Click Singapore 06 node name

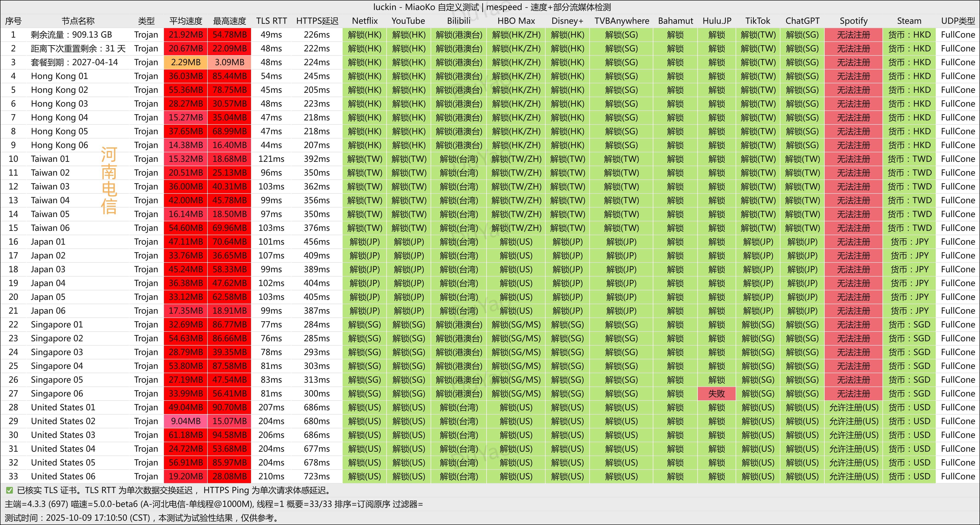(57, 393)
